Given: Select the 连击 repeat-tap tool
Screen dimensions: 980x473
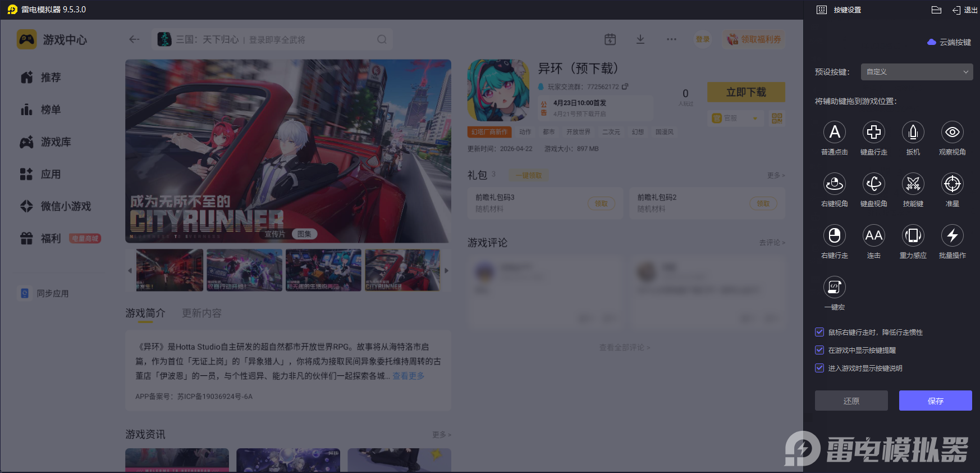Looking at the screenshot, I should coord(874,235).
